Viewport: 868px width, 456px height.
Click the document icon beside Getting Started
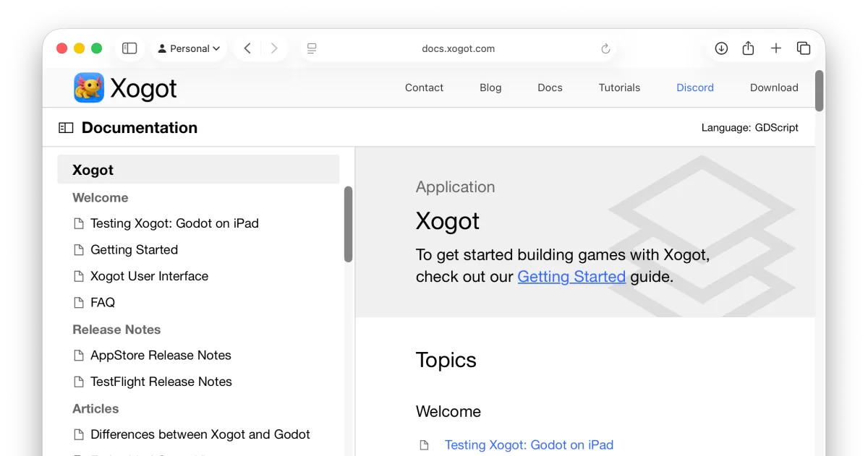77,249
